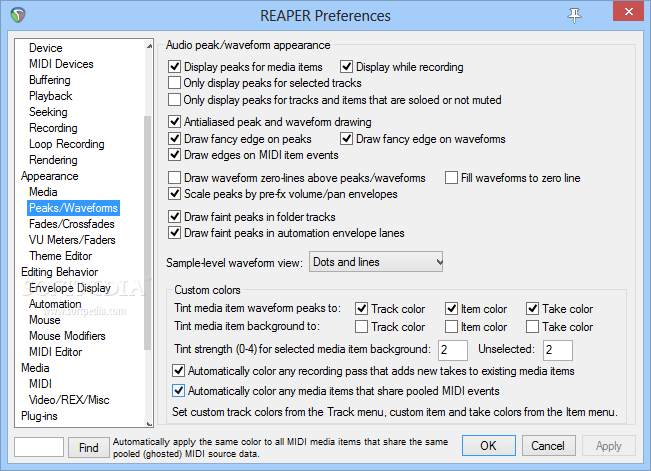Open Fades/Crossfades preferences page
The width and height of the screenshot is (651, 471).
[71, 224]
